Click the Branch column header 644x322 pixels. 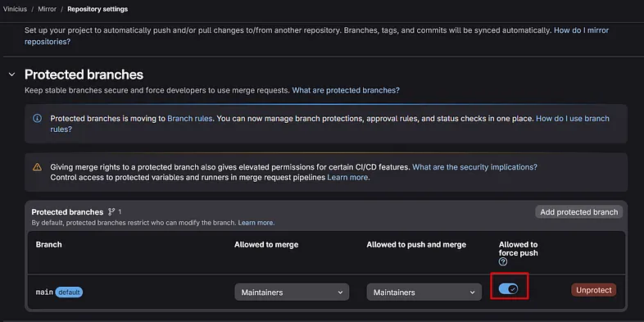[48, 245]
